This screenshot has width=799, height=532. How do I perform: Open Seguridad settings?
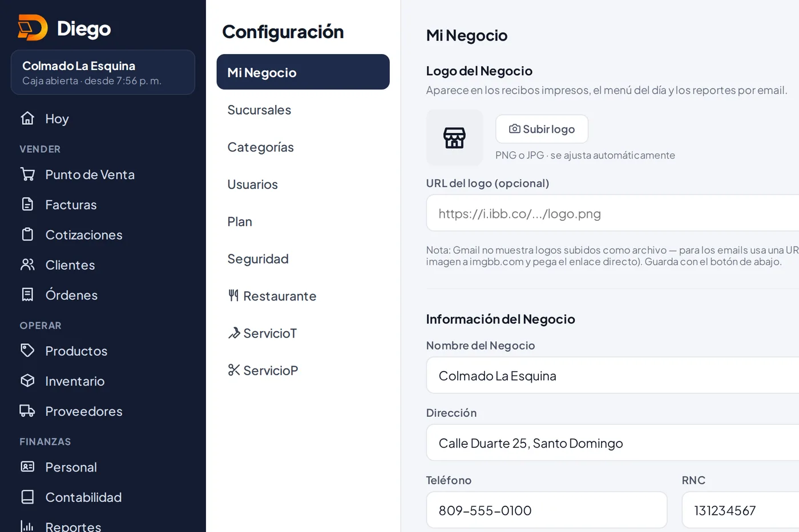(303, 259)
